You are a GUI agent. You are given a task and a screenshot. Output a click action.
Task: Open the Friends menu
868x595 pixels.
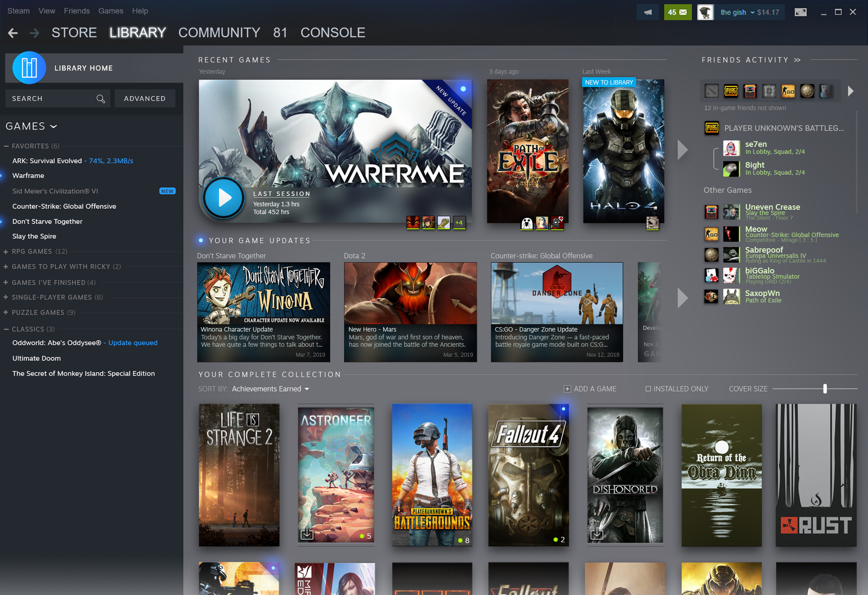pos(76,11)
